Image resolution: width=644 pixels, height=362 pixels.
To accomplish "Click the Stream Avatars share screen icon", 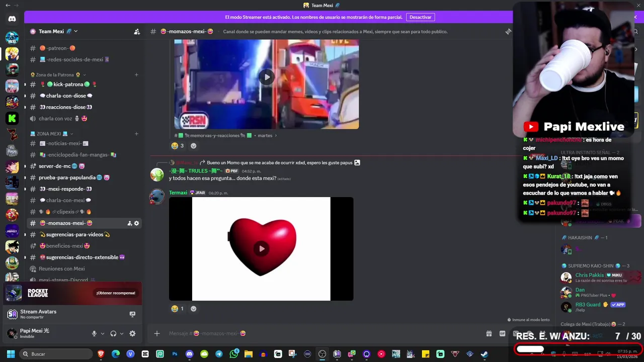I will click(132, 314).
